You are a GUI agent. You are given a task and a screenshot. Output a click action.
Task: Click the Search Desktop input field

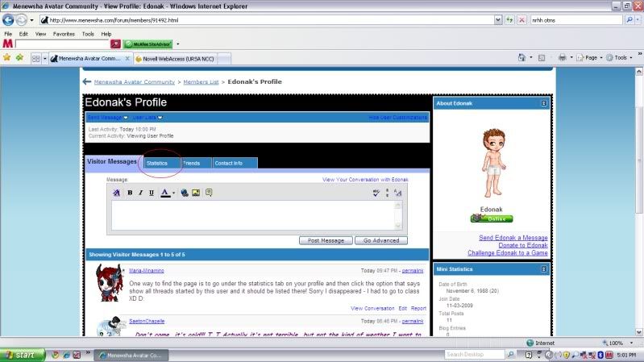475,354
